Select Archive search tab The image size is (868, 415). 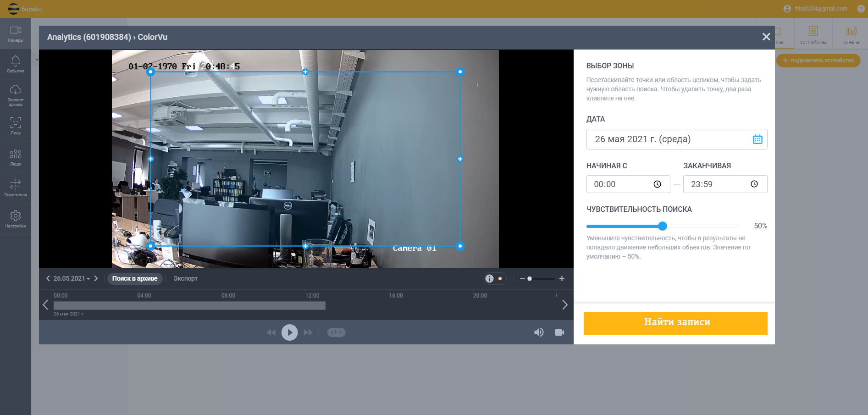pyautogui.click(x=135, y=279)
